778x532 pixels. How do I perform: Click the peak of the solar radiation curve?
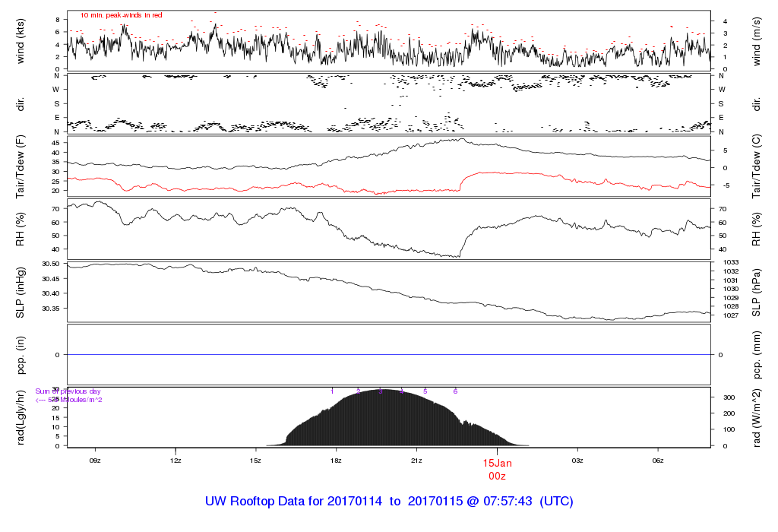(384, 391)
